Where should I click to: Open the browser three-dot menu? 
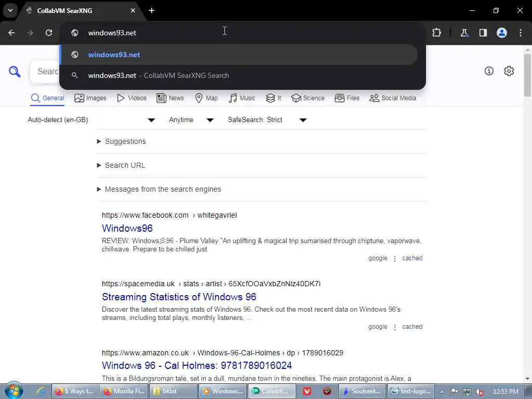click(521, 33)
